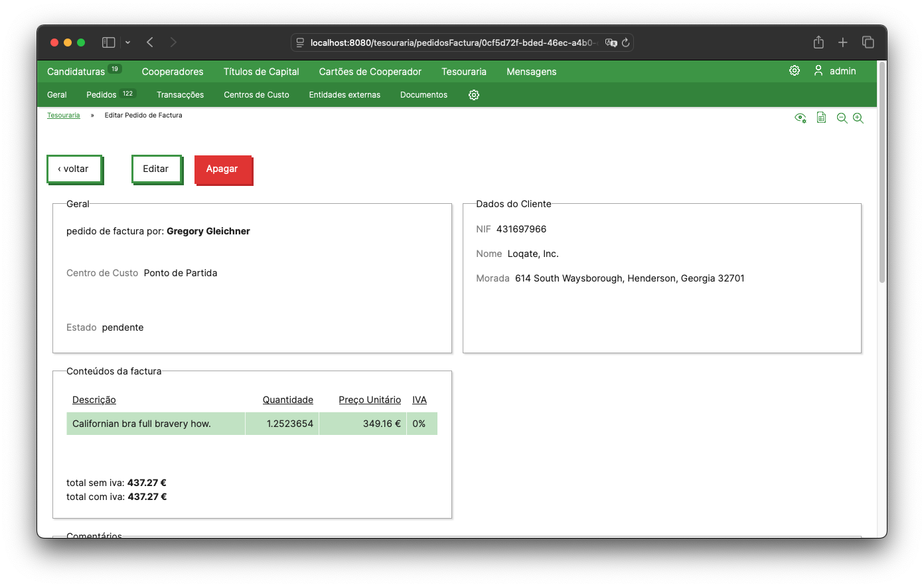Open the Cooperadores menu
The height and width of the screenshot is (587, 924).
pos(173,72)
